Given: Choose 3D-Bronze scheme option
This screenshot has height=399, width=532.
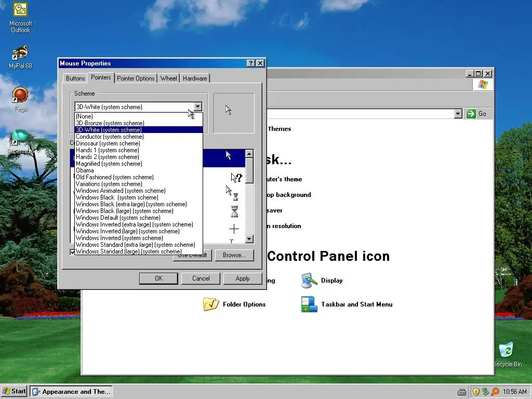Looking at the screenshot, I should point(138,123).
